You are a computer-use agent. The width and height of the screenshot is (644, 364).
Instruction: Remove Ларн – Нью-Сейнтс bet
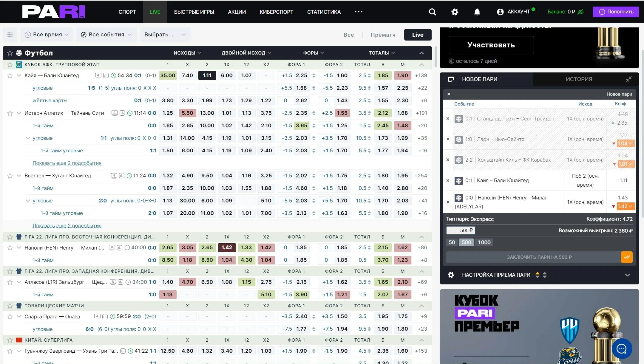448,139
